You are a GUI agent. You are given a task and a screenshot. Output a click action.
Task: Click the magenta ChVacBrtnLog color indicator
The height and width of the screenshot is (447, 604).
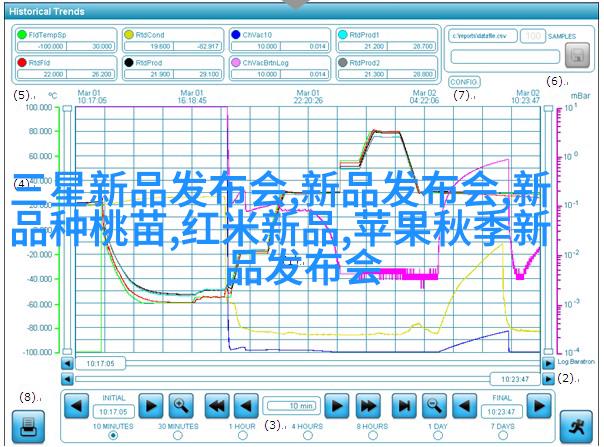[236, 62]
